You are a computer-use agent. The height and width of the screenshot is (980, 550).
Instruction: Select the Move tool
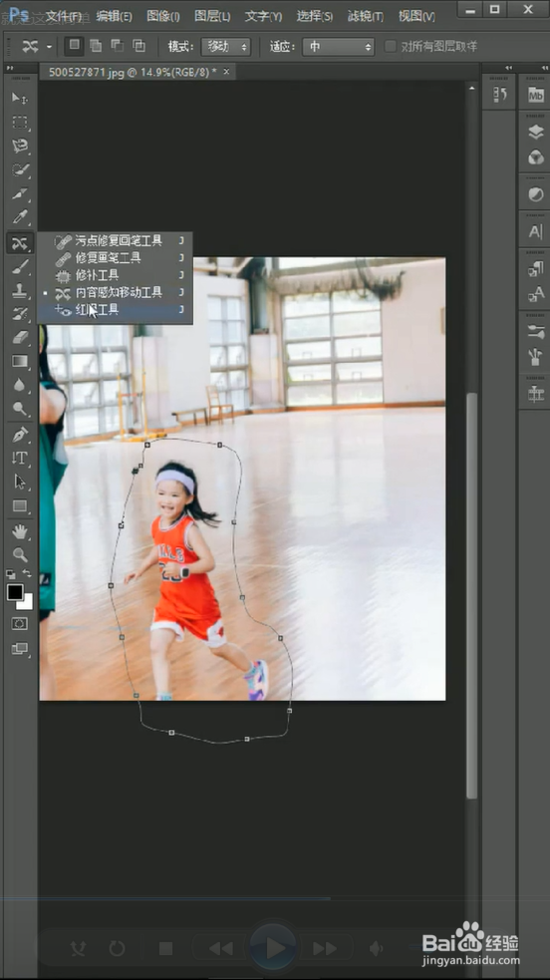pos(20,98)
